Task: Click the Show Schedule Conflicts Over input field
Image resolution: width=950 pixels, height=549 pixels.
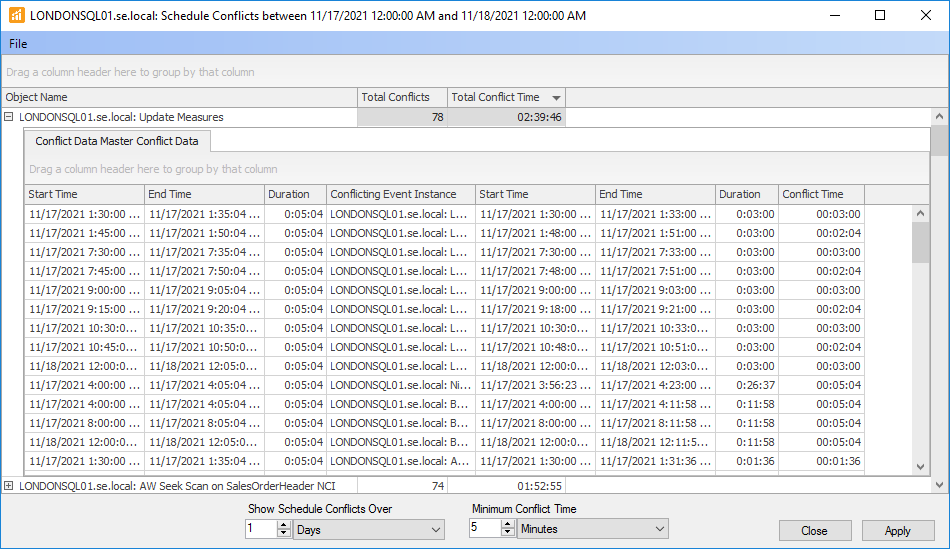Action: tap(262, 529)
